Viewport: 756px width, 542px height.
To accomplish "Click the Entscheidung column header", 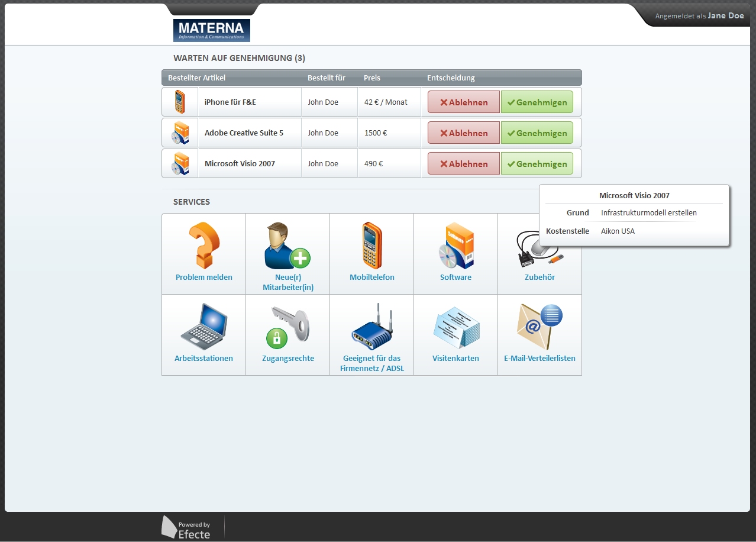I will (x=451, y=78).
